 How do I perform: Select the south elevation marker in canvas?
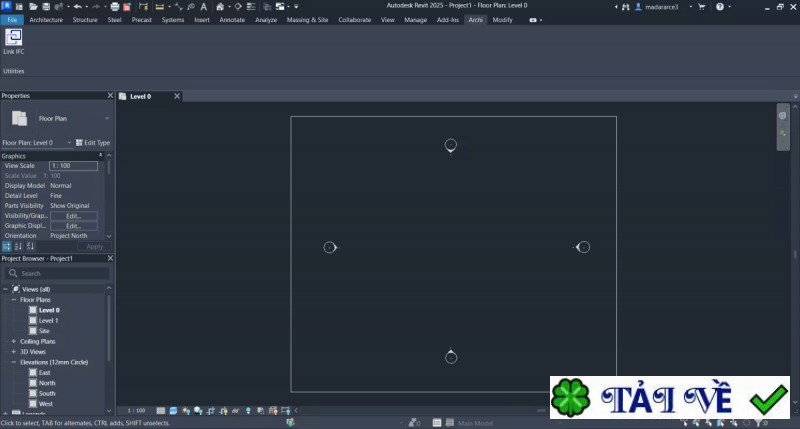451,357
